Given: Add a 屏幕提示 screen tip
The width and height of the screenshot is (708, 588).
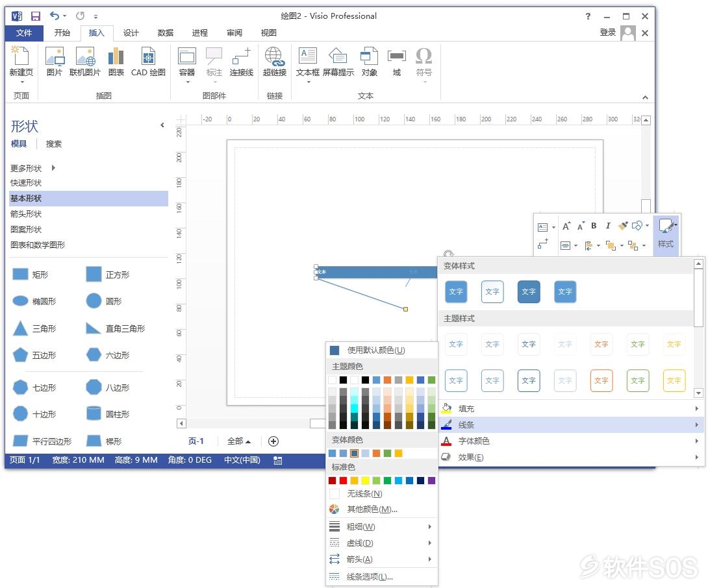Looking at the screenshot, I should 338,62.
